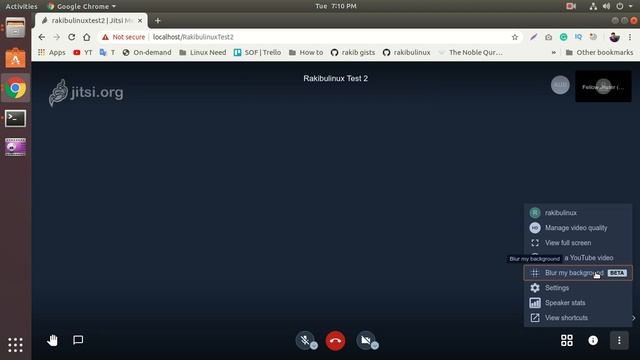Open the clock calendar Tue 7:10 PM

[x=336, y=6]
